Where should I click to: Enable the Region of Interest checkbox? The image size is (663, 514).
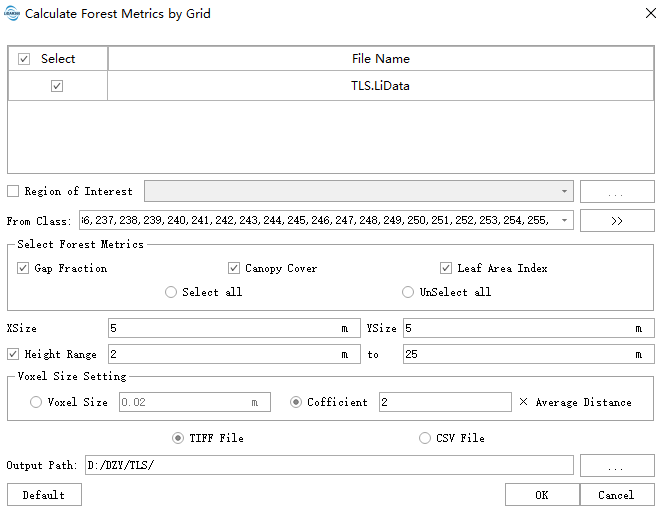(x=14, y=191)
